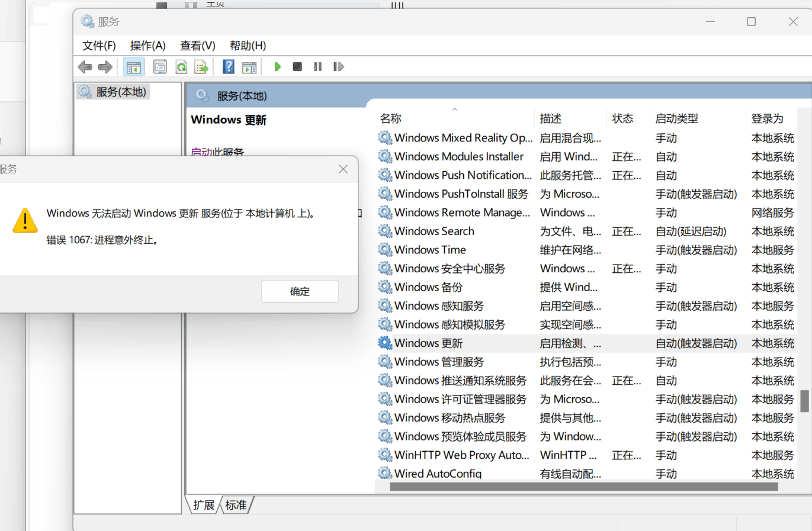
Task: Click the 服务(本地) header in right pane
Action: point(242,96)
